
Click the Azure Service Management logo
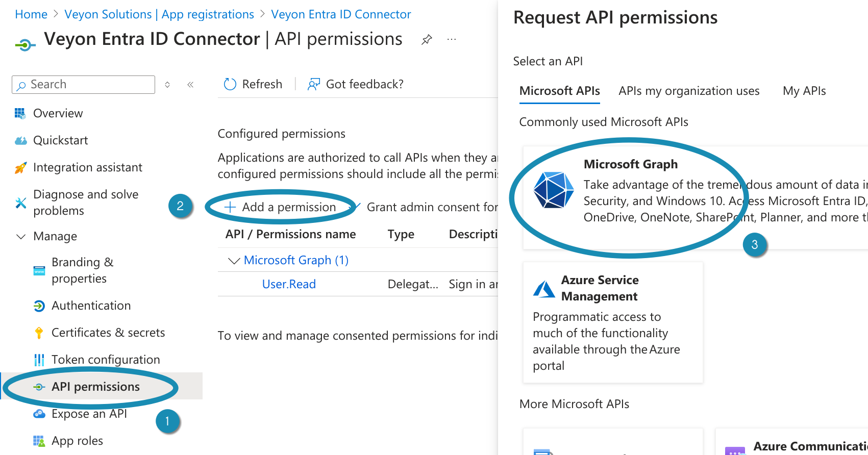[544, 289]
